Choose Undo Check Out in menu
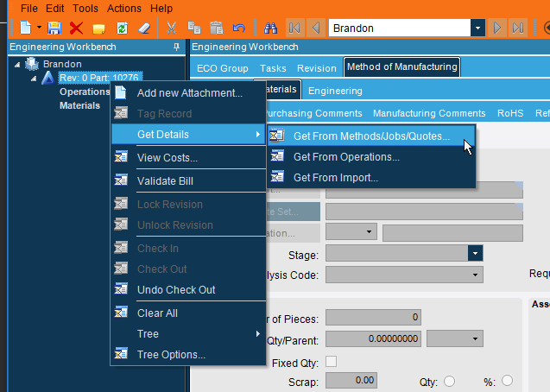This screenshot has width=550, height=392. (x=188, y=289)
